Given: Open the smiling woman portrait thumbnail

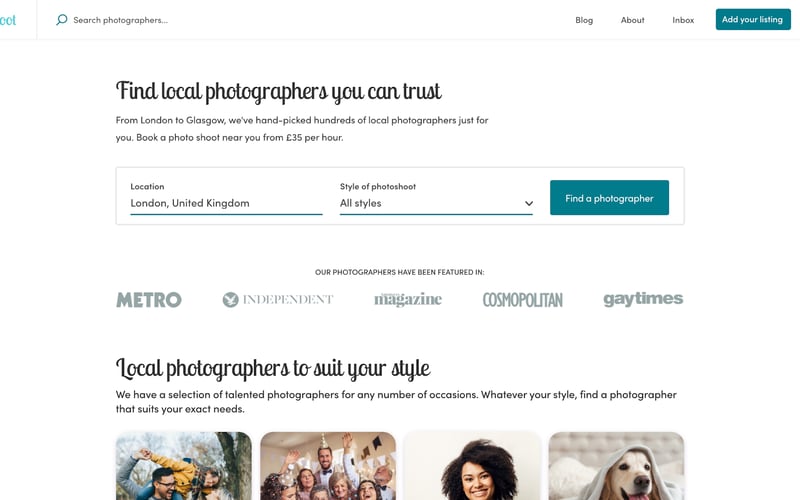Looking at the screenshot, I should pos(472,466).
